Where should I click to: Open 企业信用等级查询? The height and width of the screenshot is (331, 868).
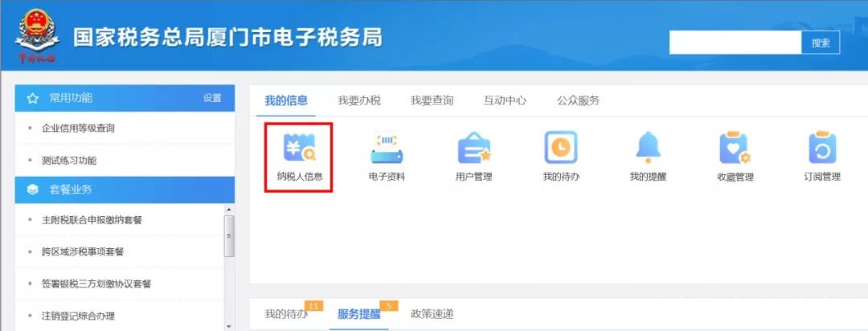coord(78,129)
